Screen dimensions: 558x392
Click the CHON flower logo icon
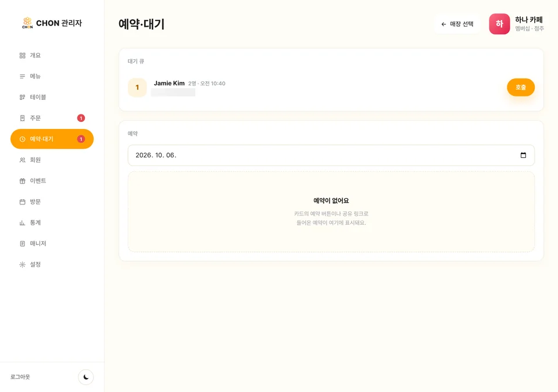27,23
